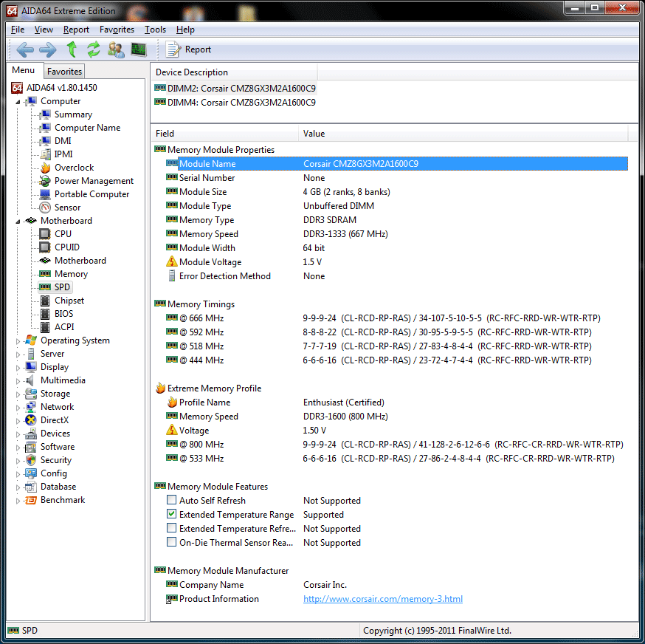Click the Field column header
The image size is (645, 644).
click(x=224, y=134)
